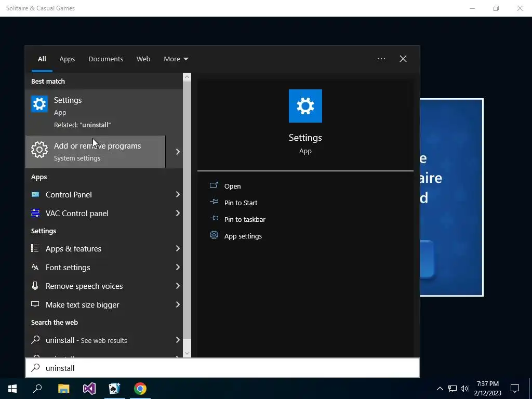Click the Control Panel result text
The width and height of the screenshot is (532, 399).
[69, 195]
